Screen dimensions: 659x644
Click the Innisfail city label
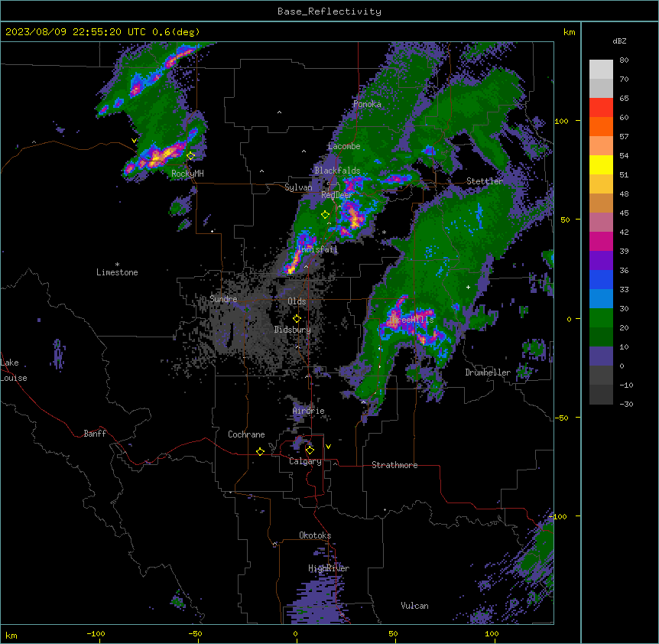[x=317, y=249]
